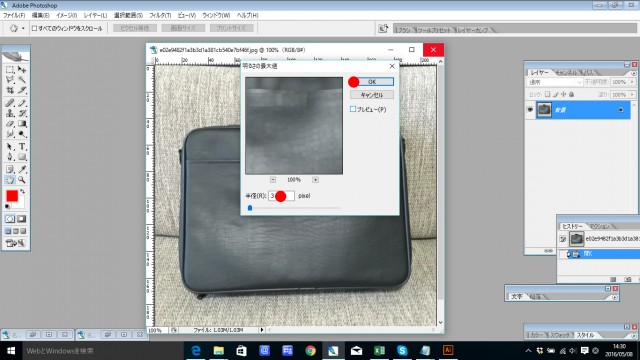The image size is (640, 360).
Task: Enable scroll all windows checkbox
Action: (35, 28)
